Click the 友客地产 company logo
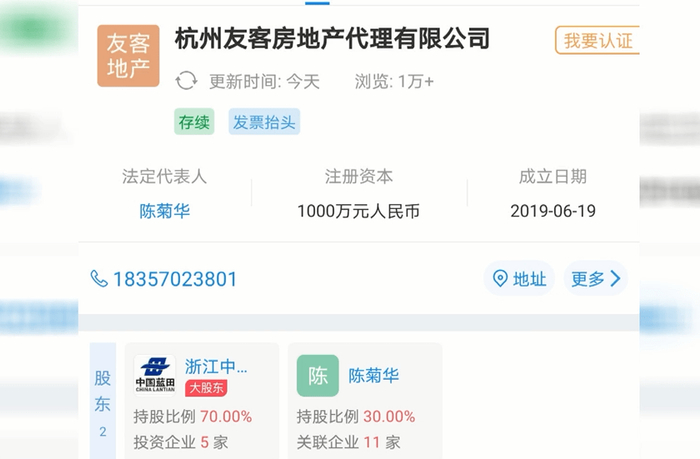Screen dimensions: 700x459 tap(128, 56)
